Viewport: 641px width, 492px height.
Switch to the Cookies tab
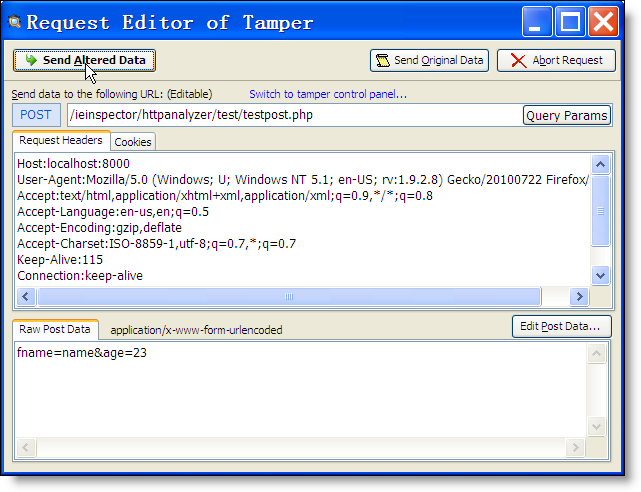click(x=133, y=142)
